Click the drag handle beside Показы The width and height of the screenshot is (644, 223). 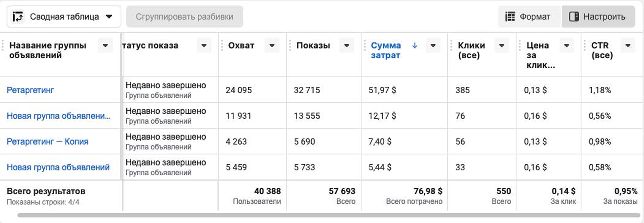click(x=290, y=45)
